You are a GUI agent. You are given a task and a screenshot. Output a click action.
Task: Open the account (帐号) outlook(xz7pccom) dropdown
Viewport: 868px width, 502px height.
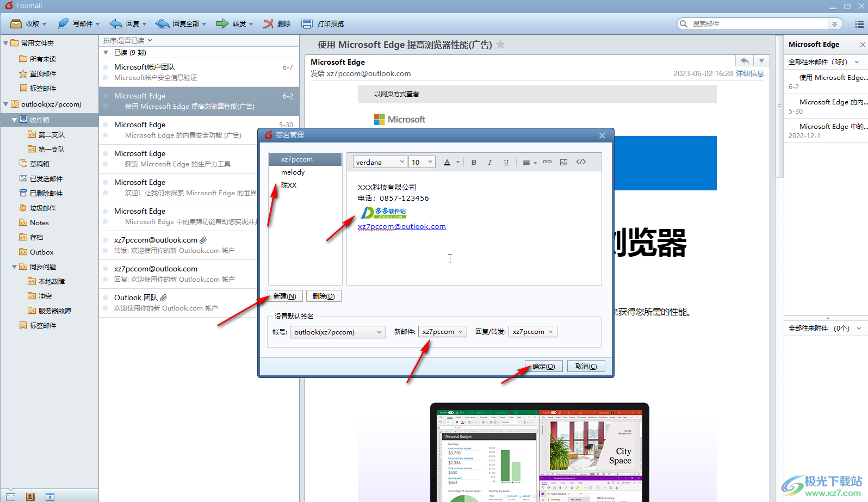[338, 332]
